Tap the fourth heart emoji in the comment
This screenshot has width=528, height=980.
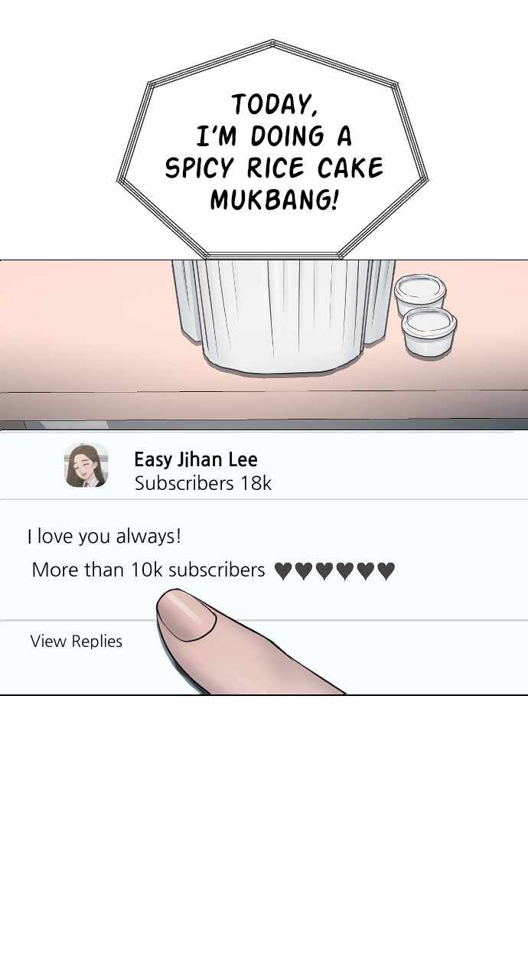pos(345,571)
